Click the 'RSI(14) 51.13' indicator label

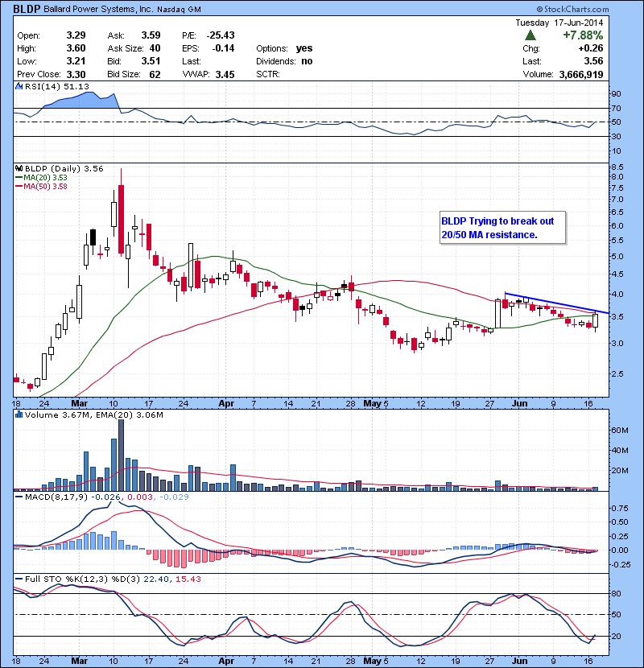pos(57,86)
